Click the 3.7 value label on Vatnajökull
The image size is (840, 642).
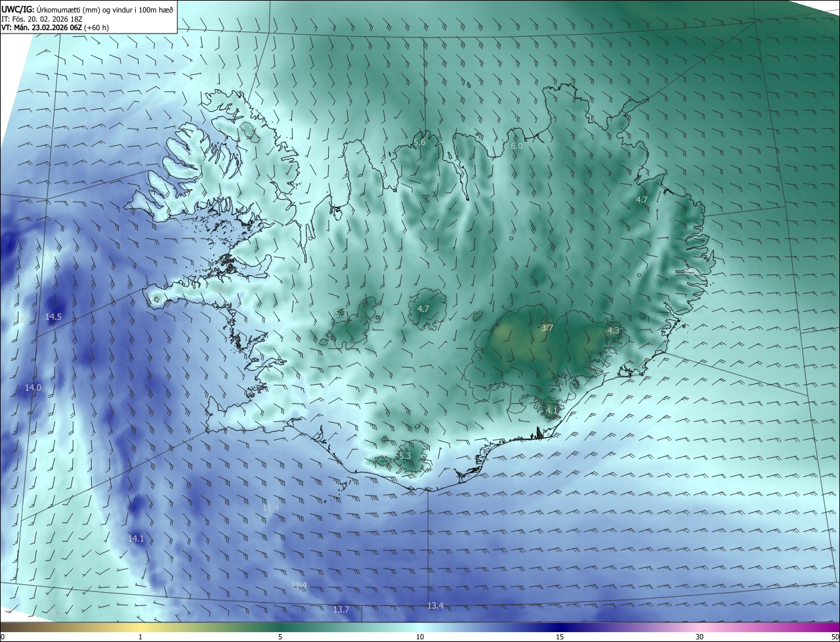pos(547,328)
